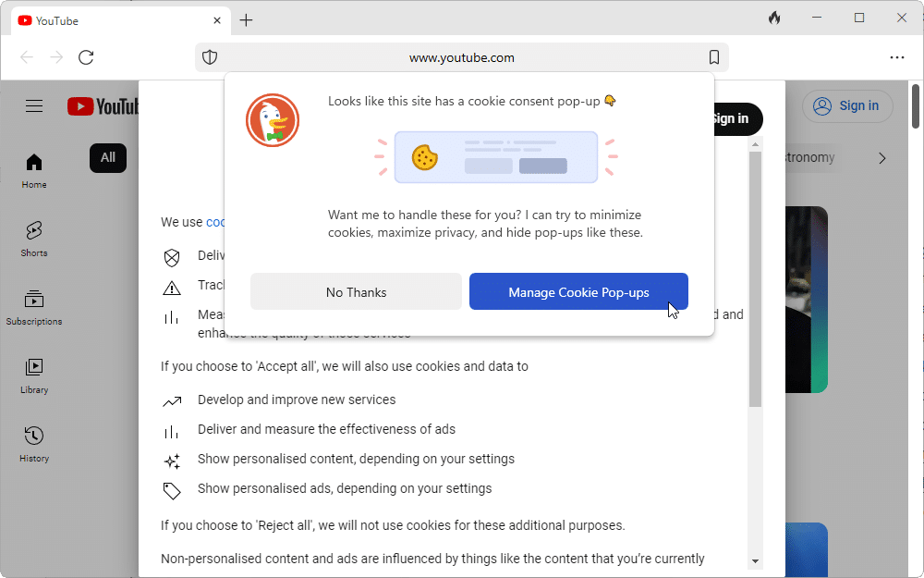Open History in the sidebar
The image size is (924, 578).
coord(34,444)
